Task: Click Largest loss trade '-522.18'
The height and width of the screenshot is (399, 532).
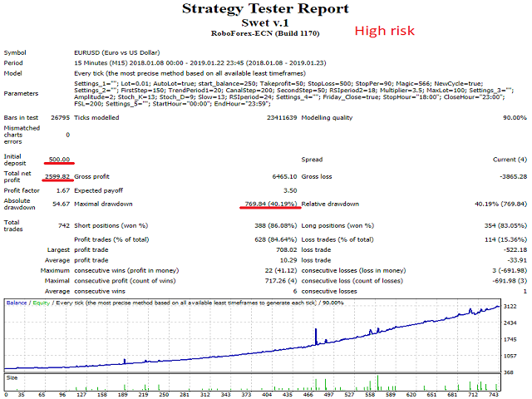Action: [x=515, y=250]
